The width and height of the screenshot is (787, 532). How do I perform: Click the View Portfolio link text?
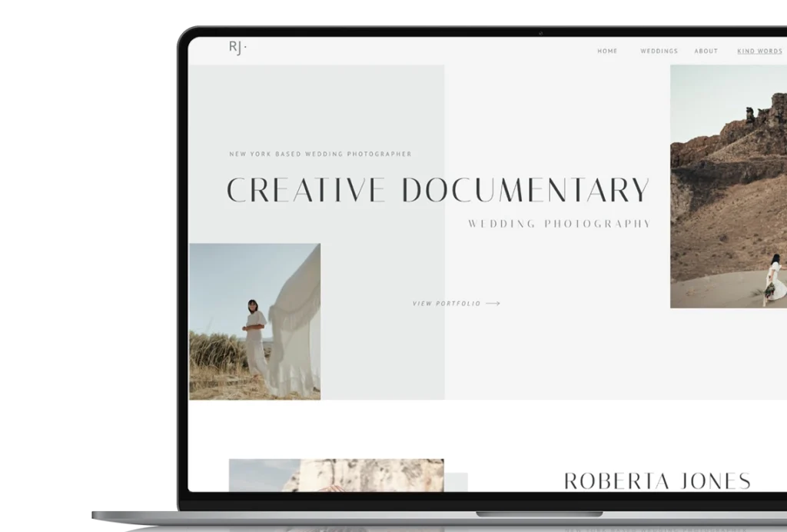447,304
